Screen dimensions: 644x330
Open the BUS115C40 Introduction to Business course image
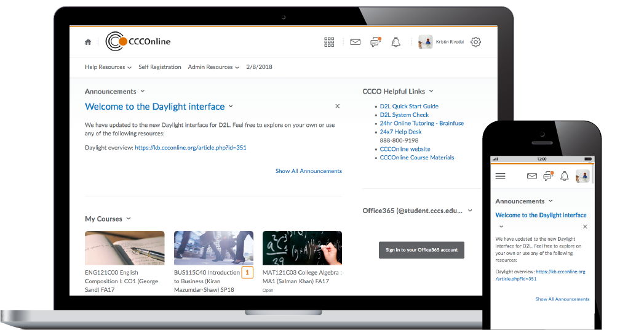tap(213, 248)
